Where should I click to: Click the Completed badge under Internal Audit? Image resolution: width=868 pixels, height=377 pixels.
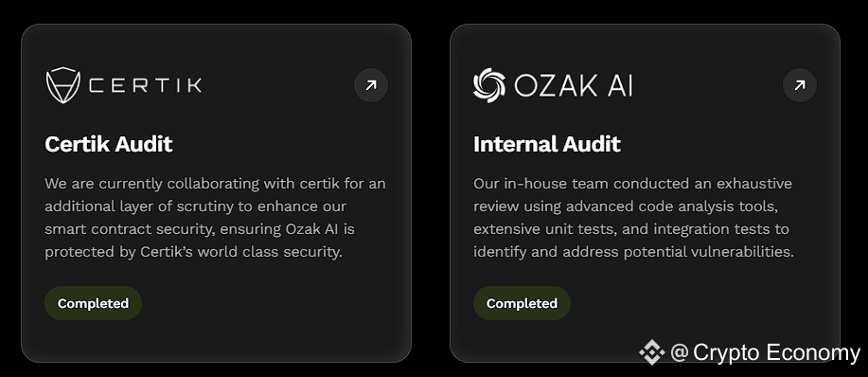point(522,303)
